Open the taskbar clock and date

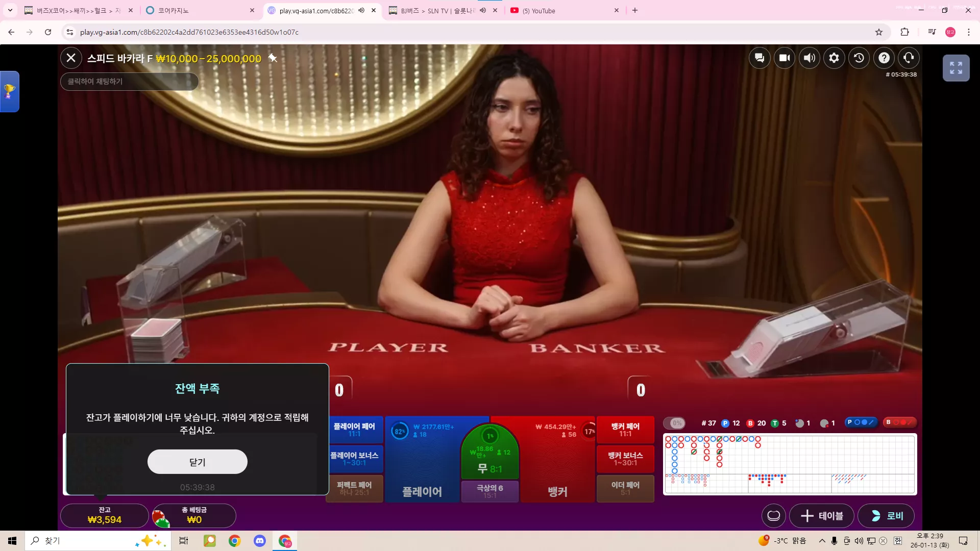tap(929, 541)
